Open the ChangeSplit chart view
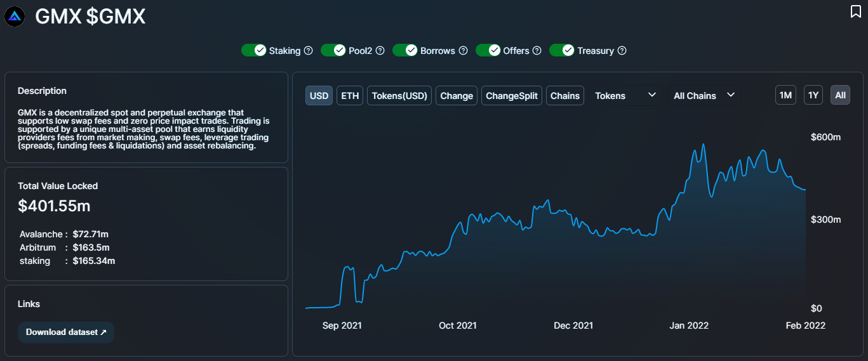Screen dimensions: 868x361 point(512,96)
